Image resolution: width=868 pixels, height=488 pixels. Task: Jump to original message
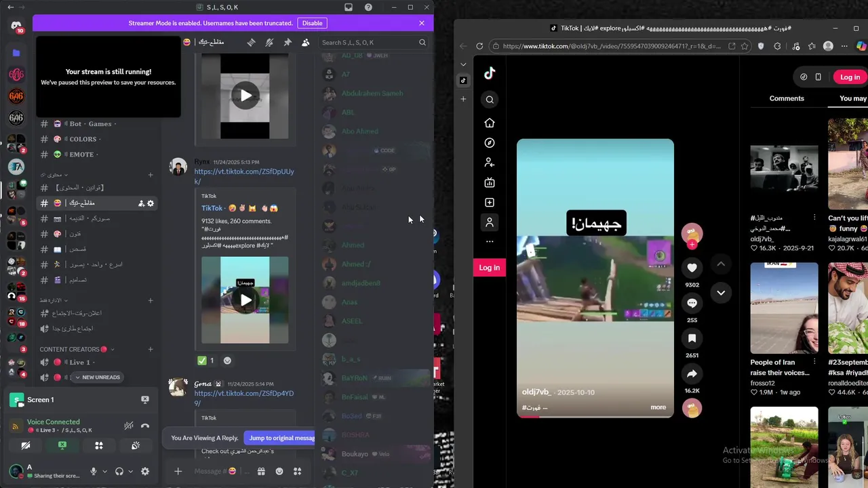click(281, 438)
